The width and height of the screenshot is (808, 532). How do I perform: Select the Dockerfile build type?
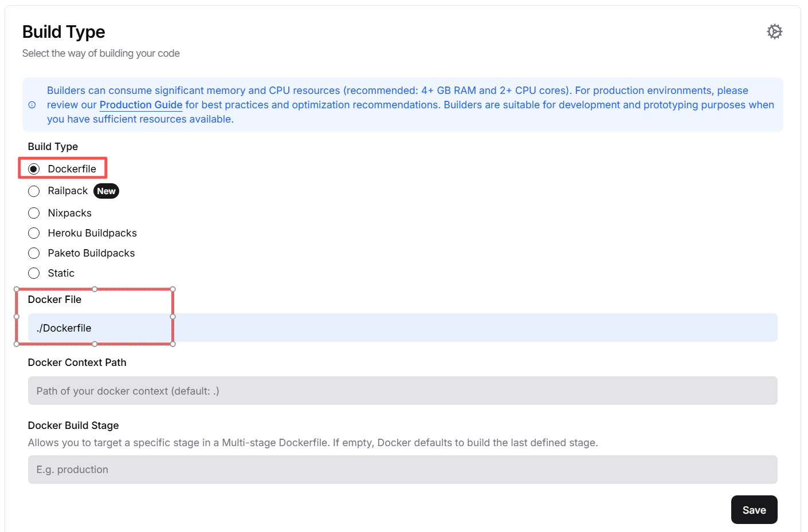coord(34,169)
